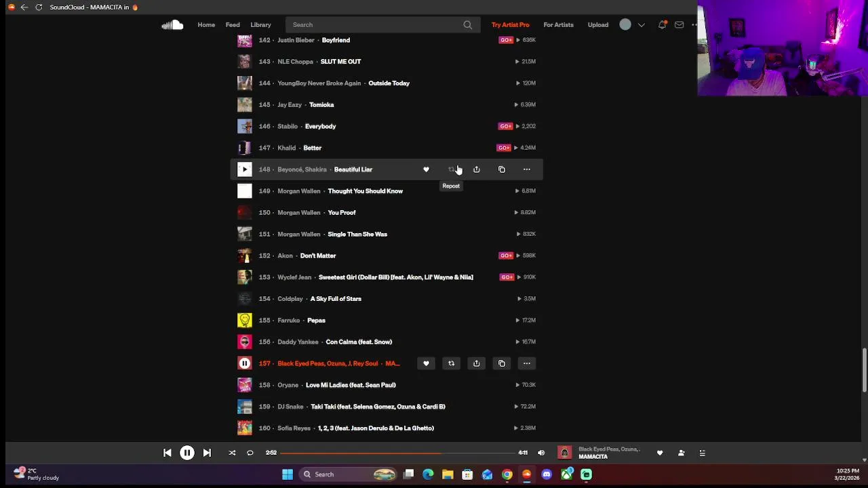
Task: Click the Try Artist Pro link
Action: pyautogui.click(x=510, y=25)
